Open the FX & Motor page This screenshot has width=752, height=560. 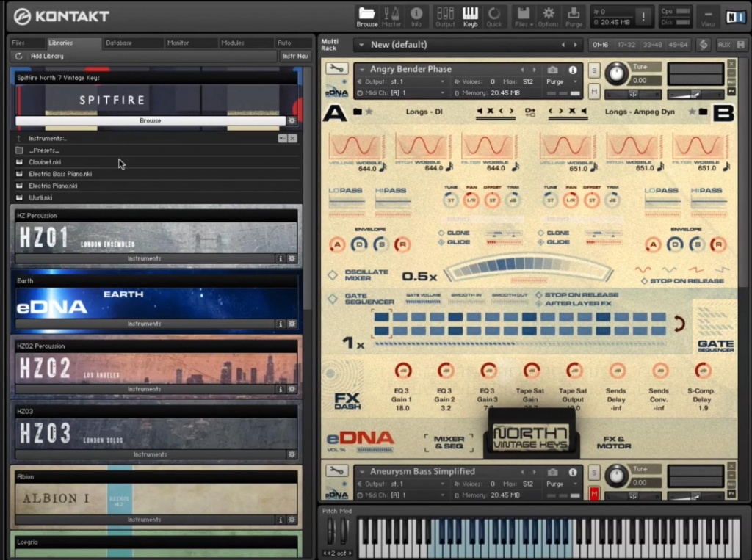click(614, 442)
